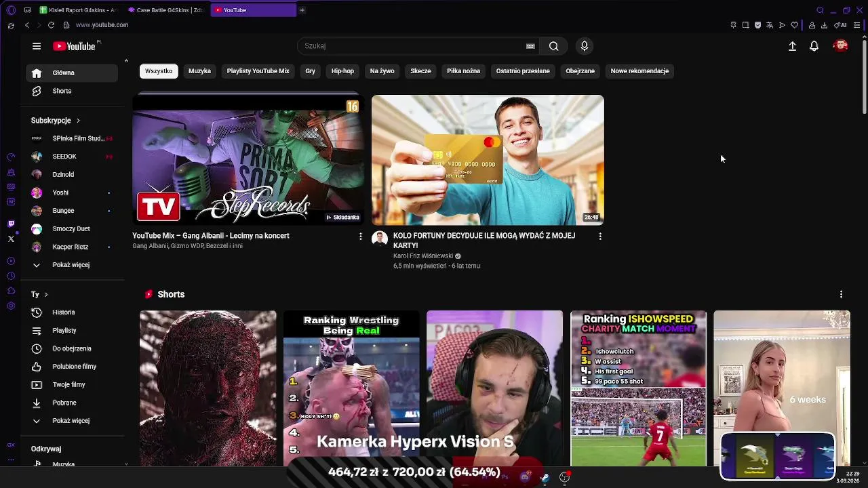This screenshot has width=868, height=488.
Task: Select the Hip-hop filter chip
Action: tap(342, 71)
